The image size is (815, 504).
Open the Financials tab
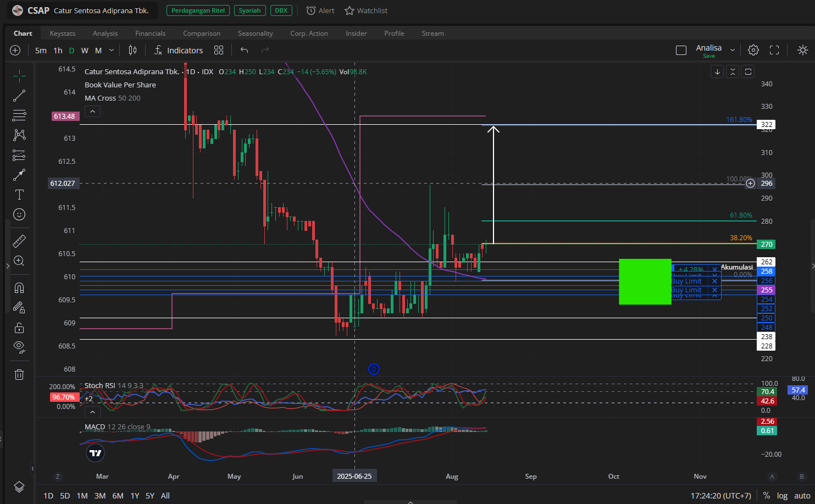[150, 33]
